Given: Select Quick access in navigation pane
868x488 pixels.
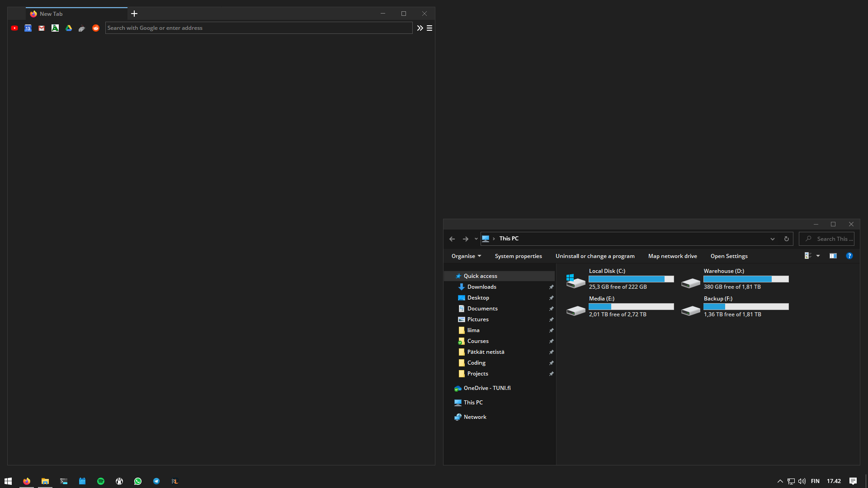Looking at the screenshot, I should tap(499, 276).
